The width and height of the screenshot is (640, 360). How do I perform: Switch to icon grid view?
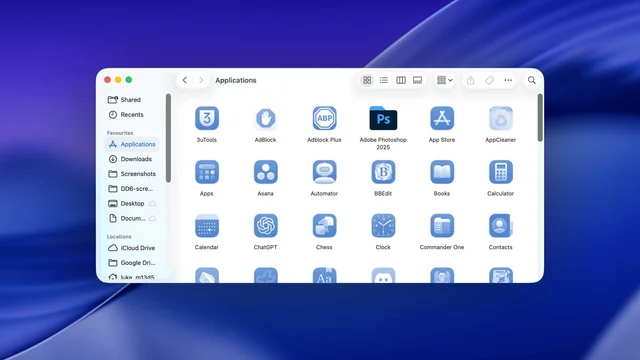tap(367, 80)
